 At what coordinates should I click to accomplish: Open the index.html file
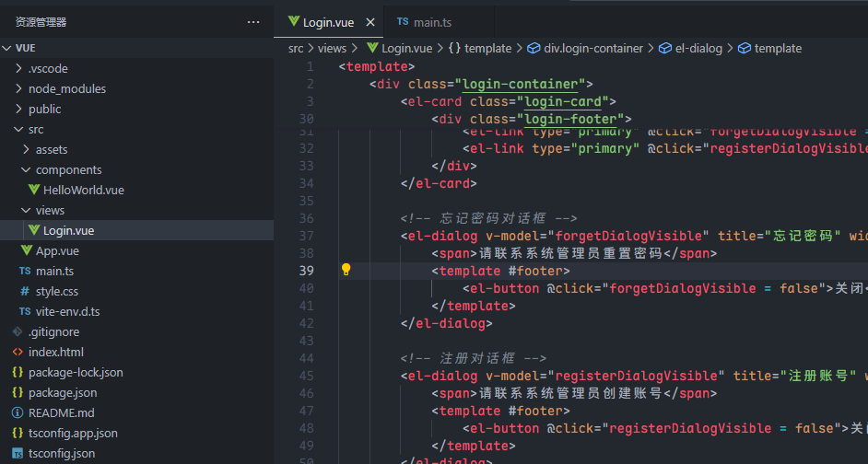point(55,352)
